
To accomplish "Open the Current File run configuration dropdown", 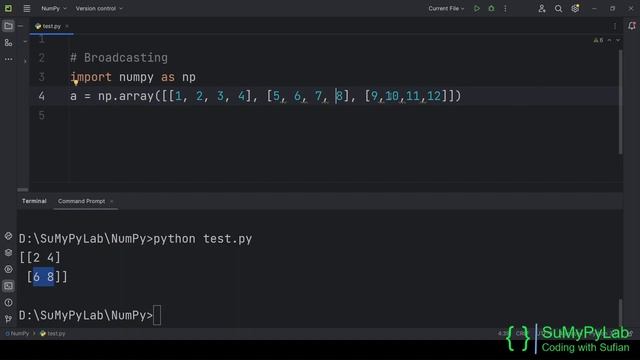I will 446,8.
